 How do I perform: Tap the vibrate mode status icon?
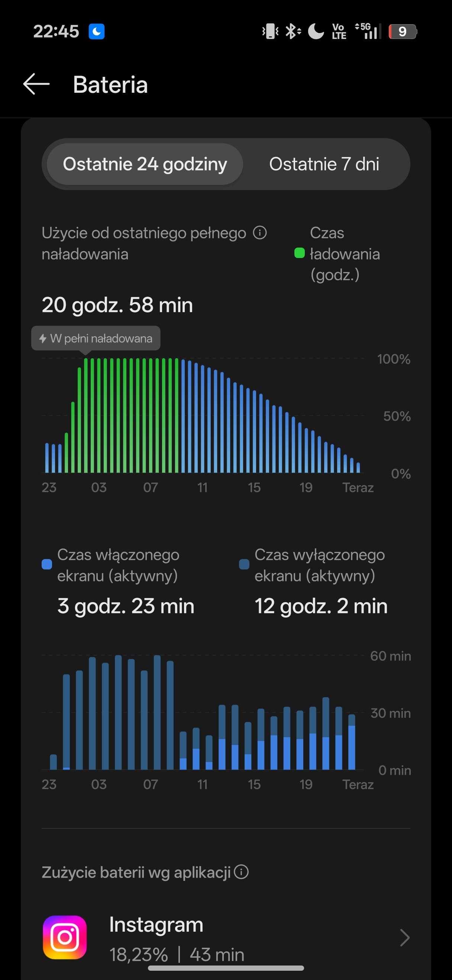(270, 31)
